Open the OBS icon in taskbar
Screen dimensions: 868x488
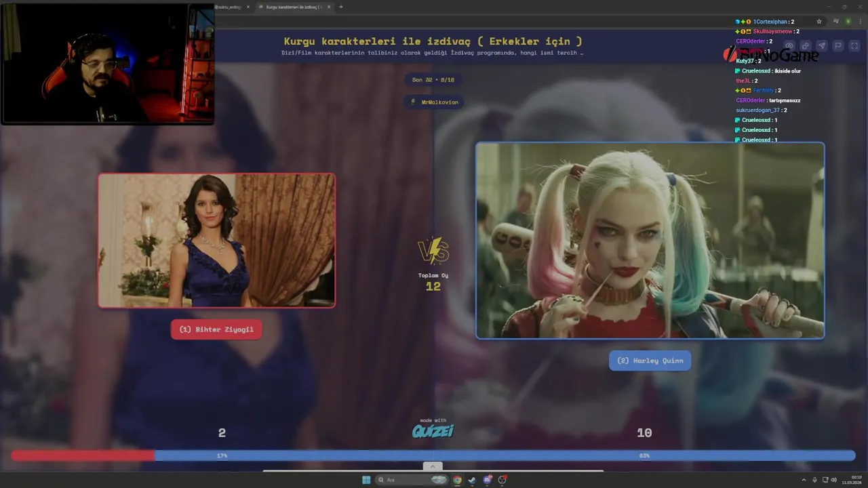pos(502,480)
